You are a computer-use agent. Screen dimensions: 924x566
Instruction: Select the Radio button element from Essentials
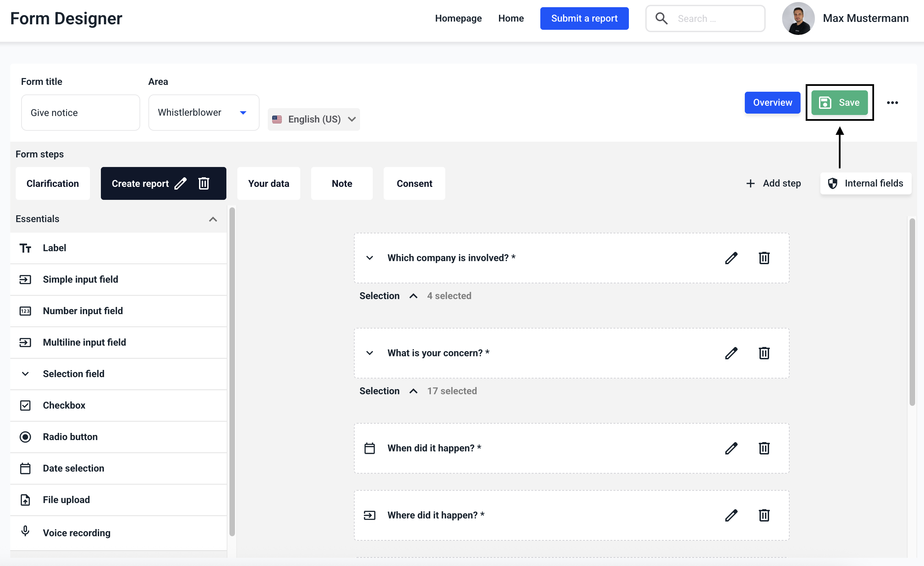(x=70, y=437)
